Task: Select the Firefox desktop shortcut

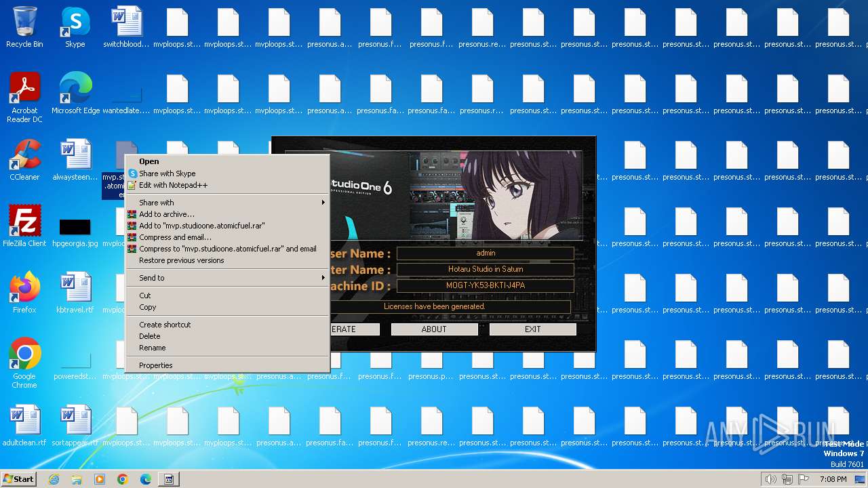Action: [x=24, y=293]
